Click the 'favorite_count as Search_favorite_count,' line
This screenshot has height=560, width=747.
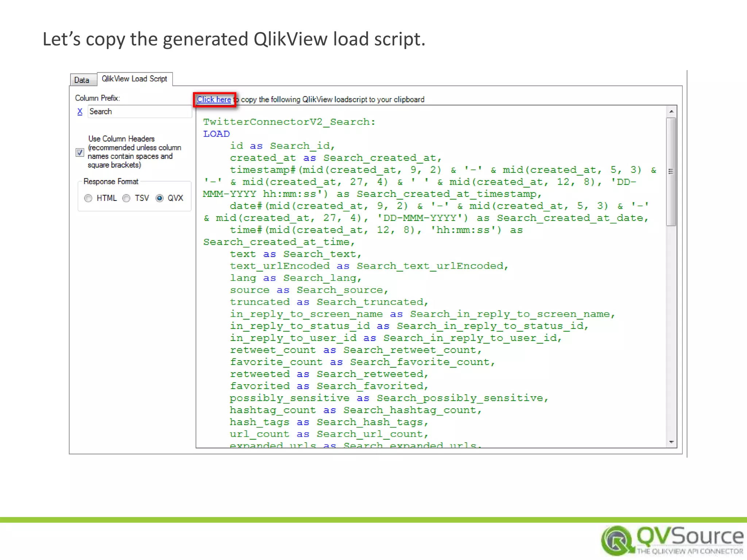click(x=362, y=362)
